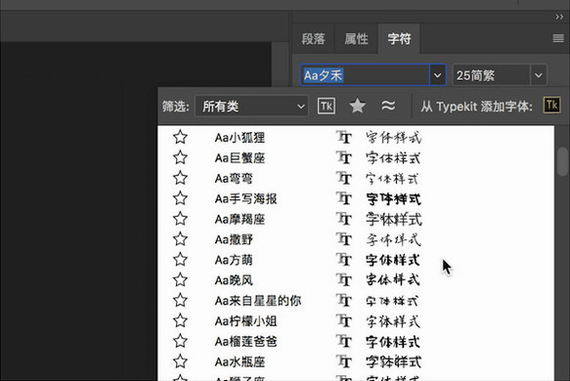Collapse font family list dropdown arrow
The height and width of the screenshot is (381, 570).
(437, 75)
